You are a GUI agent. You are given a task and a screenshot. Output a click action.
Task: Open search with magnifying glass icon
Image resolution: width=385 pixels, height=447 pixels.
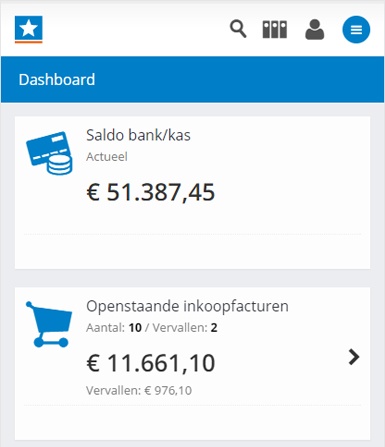point(238,29)
